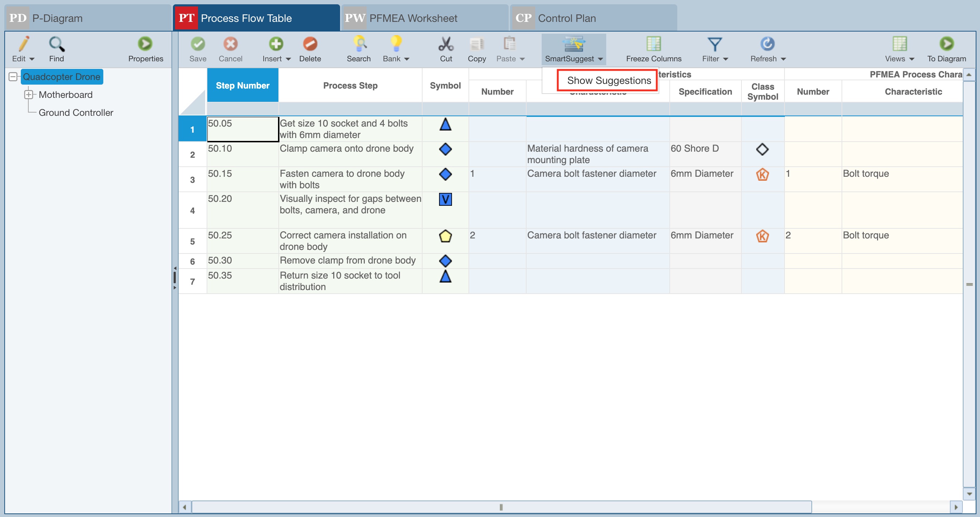Click the Save checkmark icon

197,44
